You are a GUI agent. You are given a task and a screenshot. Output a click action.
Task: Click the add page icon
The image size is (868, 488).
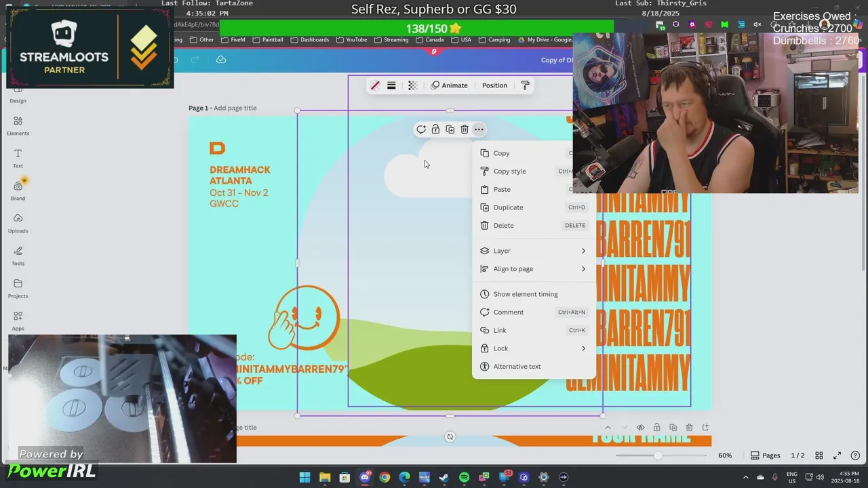click(x=705, y=428)
